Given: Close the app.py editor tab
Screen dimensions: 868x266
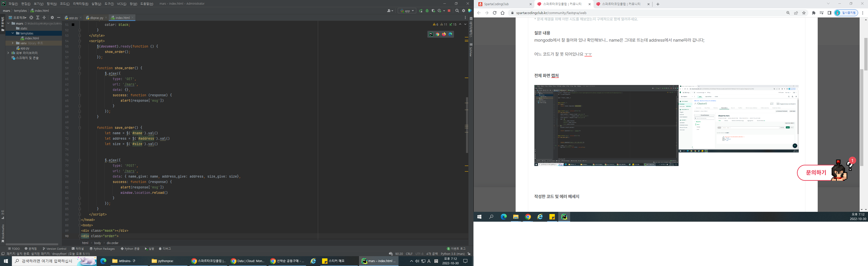Looking at the screenshot, I should (x=81, y=17).
